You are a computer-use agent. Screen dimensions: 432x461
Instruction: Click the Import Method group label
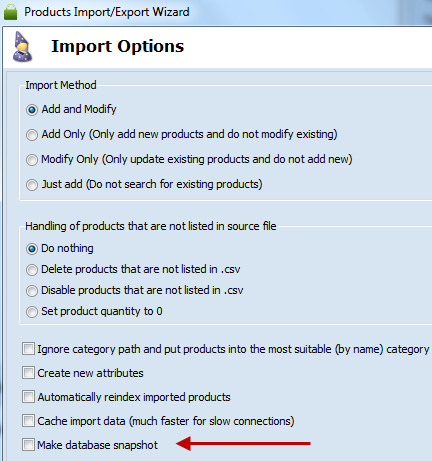point(61,85)
